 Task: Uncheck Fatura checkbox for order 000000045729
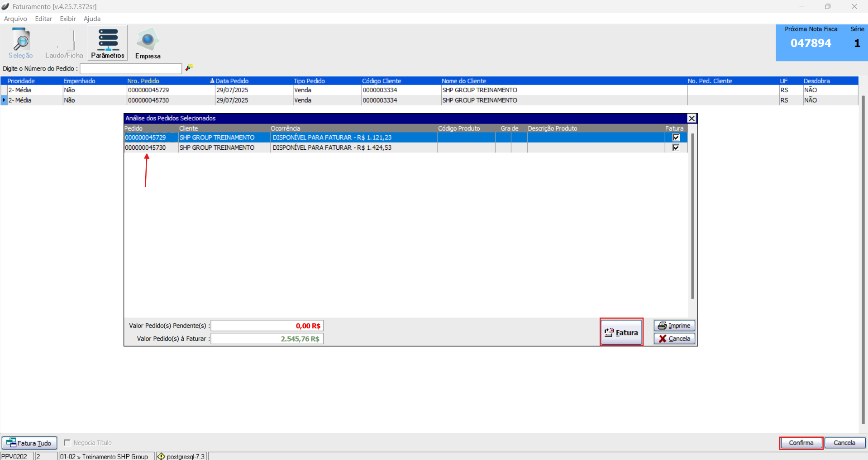[x=676, y=138]
